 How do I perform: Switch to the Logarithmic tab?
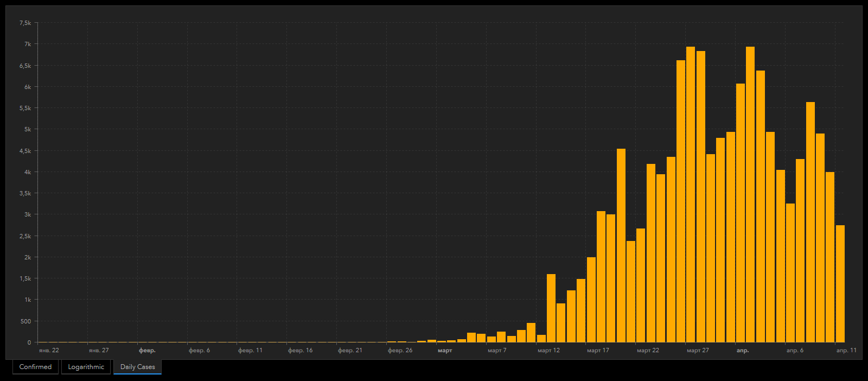86,367
